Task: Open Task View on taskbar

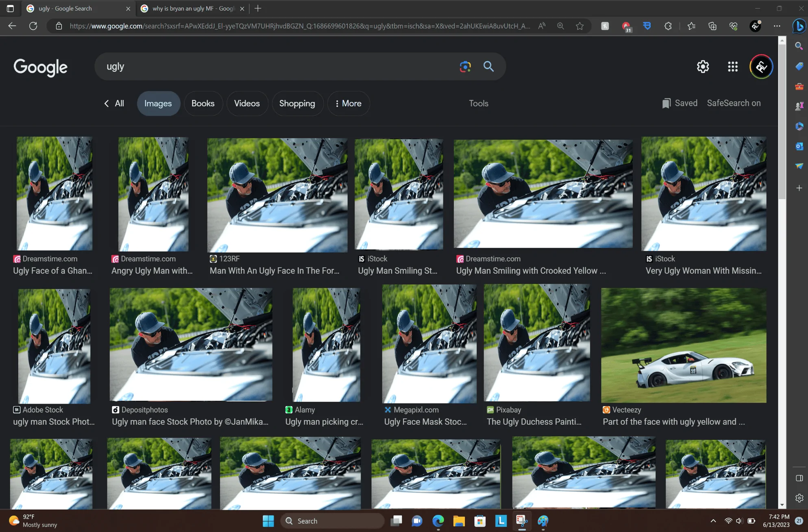Action: tap(396, 521)
